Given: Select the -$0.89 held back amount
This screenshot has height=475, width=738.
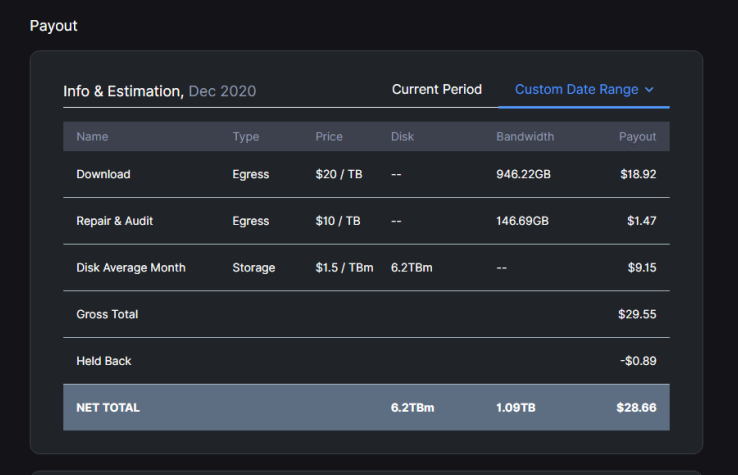Looking at the screenshot, I should click(x=638, y=361).
